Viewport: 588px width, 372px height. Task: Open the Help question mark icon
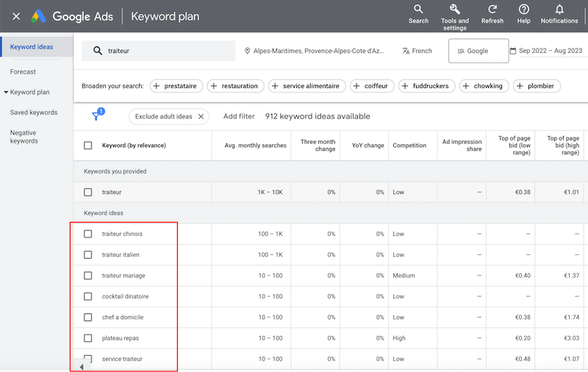point(523,10)
